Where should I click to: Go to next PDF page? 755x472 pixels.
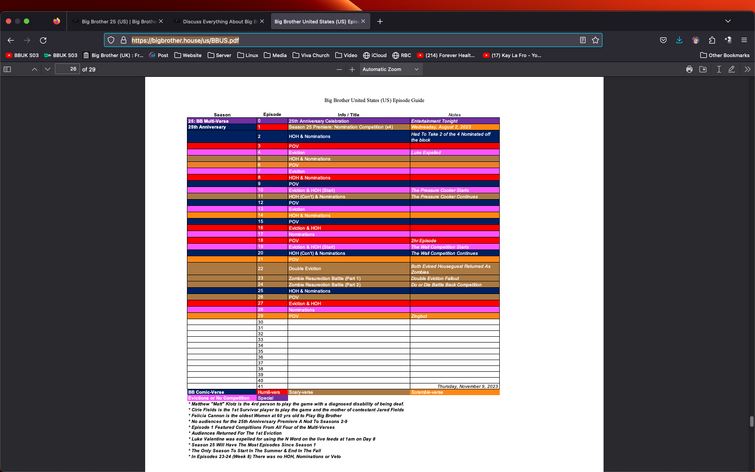pos(47,69)
